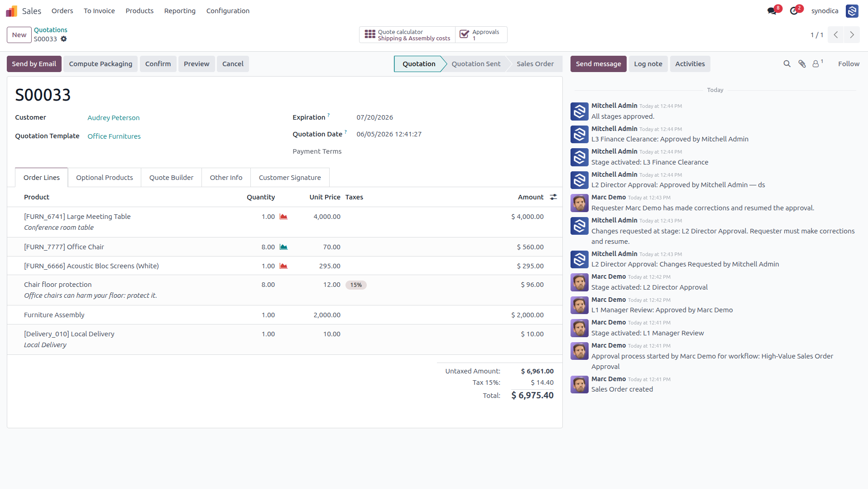The image size is (868, 489).
Task: Sort by the Product column header
Action: [37, 197]
